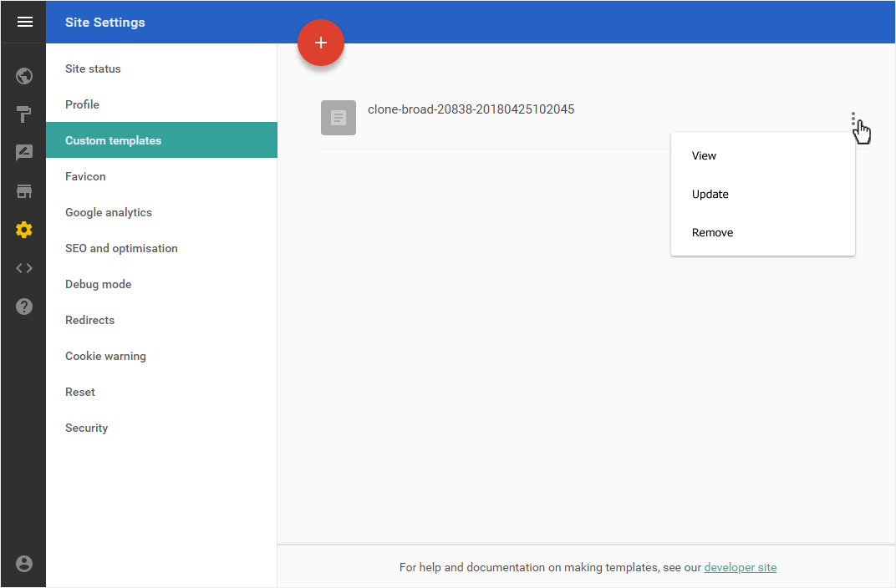Click the red add template button
Viewport: 896px width, 588px height.
(x=321, y=43)
